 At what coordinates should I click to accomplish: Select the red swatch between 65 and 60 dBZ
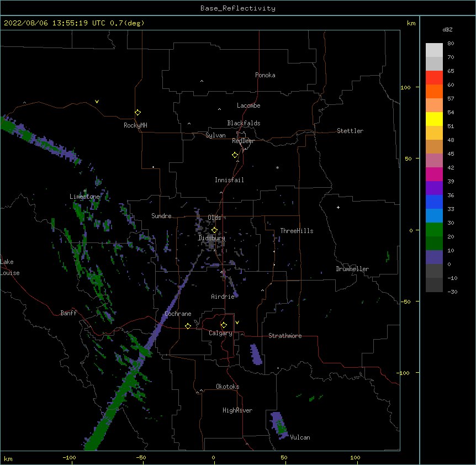coord(434,77)
